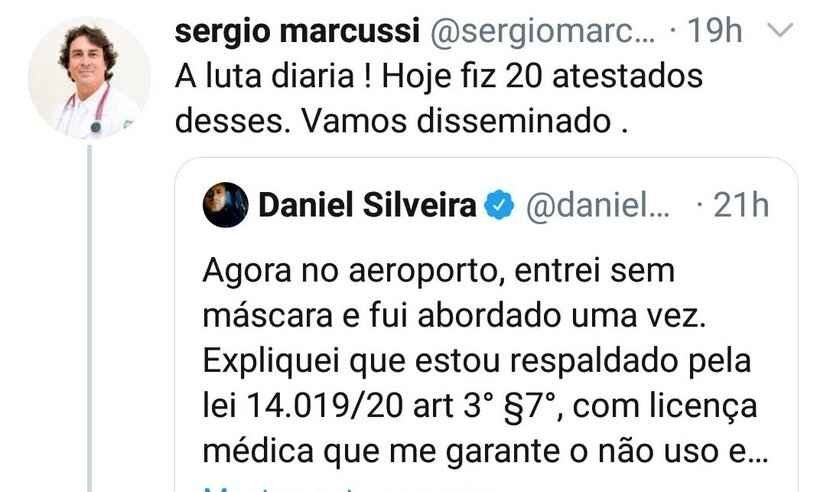Click 'Hoje fiz 20 atestados' text

coord(542,77)
